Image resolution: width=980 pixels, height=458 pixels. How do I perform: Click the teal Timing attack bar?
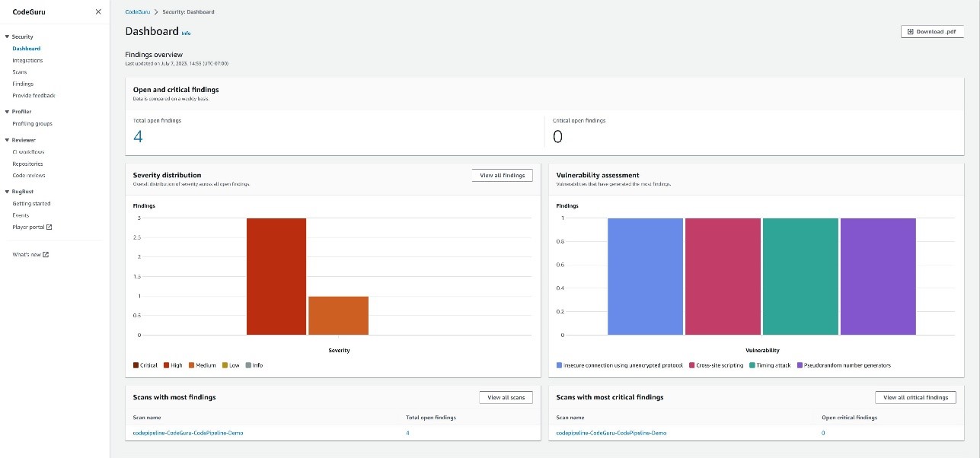coord(800,276)
